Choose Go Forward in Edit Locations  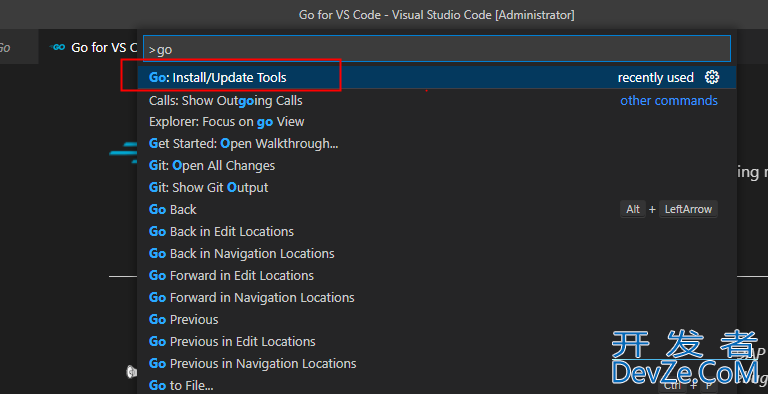click(436, 276)
